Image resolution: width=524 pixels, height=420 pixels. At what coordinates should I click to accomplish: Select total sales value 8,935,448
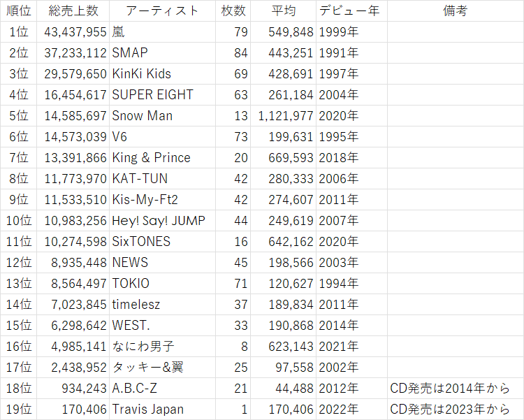pos(73,263)
